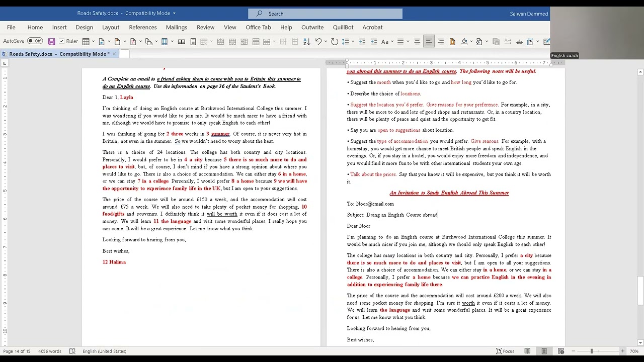Image resolution: width=644 pixels, height=362 pixels.
Task: Open the References tab
Action: tap(143, 27)
